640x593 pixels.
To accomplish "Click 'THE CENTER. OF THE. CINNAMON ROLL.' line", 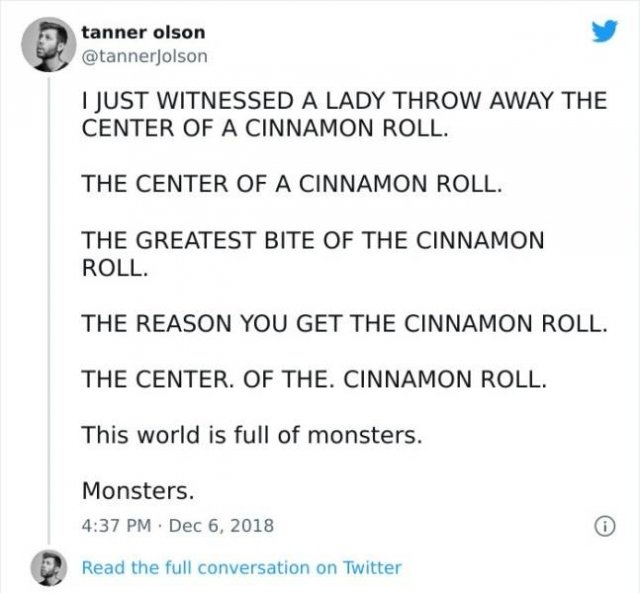I will (x=315, y=380).
